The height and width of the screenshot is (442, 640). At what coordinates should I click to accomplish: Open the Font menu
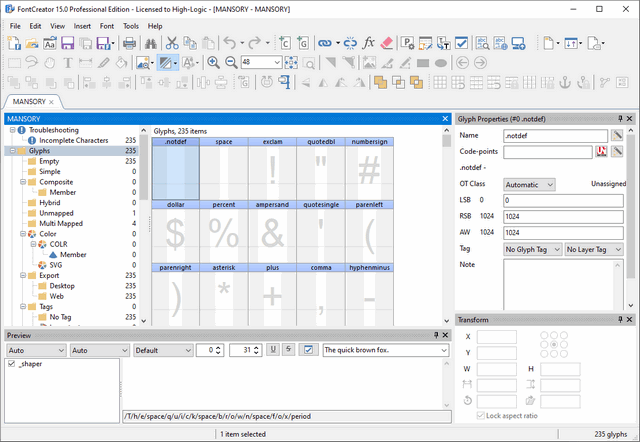pyautogui.click(x=106, y=25)
